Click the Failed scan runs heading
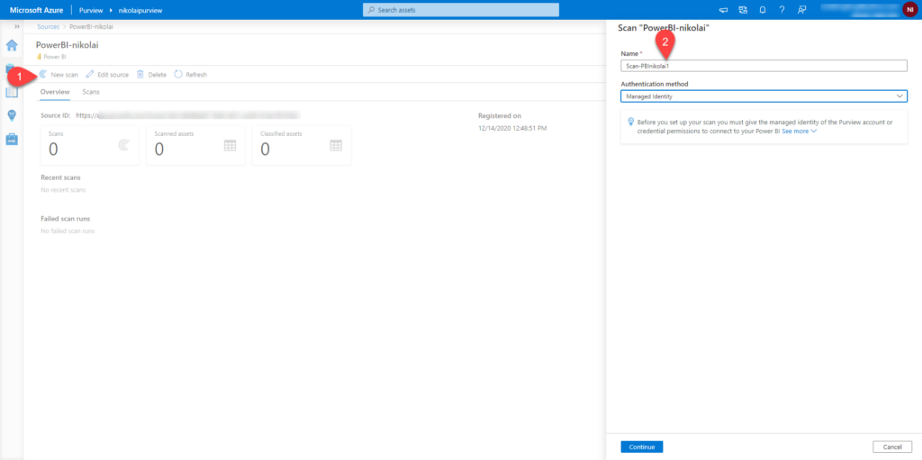The width and height of the screenshot is (922, 460). point(65,218)
